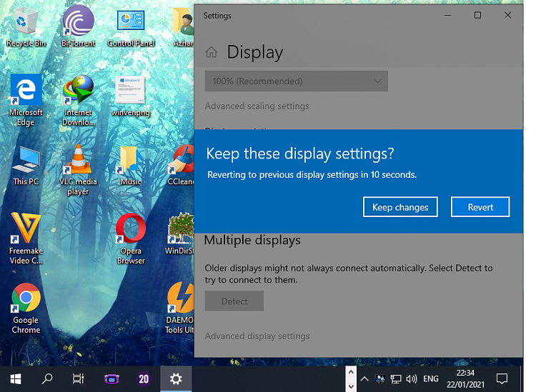Show hidden system tray icons
Image resolution: width=536 pixels, height=392 pixels.
364,378
